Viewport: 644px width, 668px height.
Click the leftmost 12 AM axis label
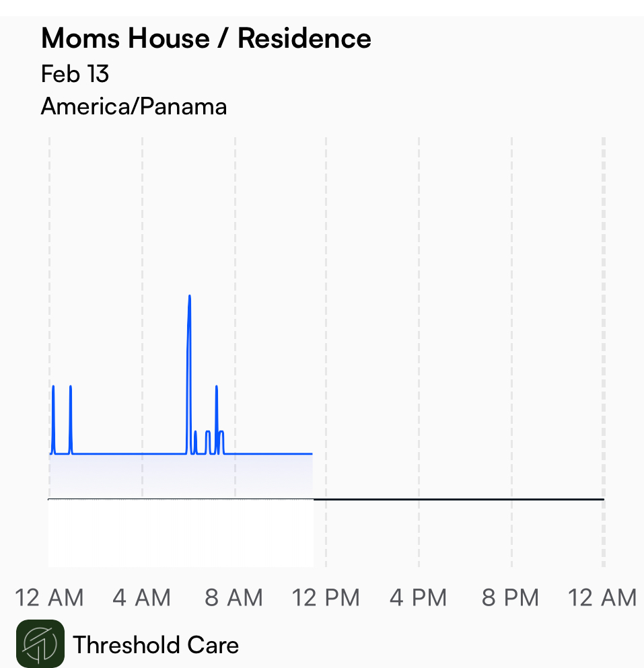49,597
